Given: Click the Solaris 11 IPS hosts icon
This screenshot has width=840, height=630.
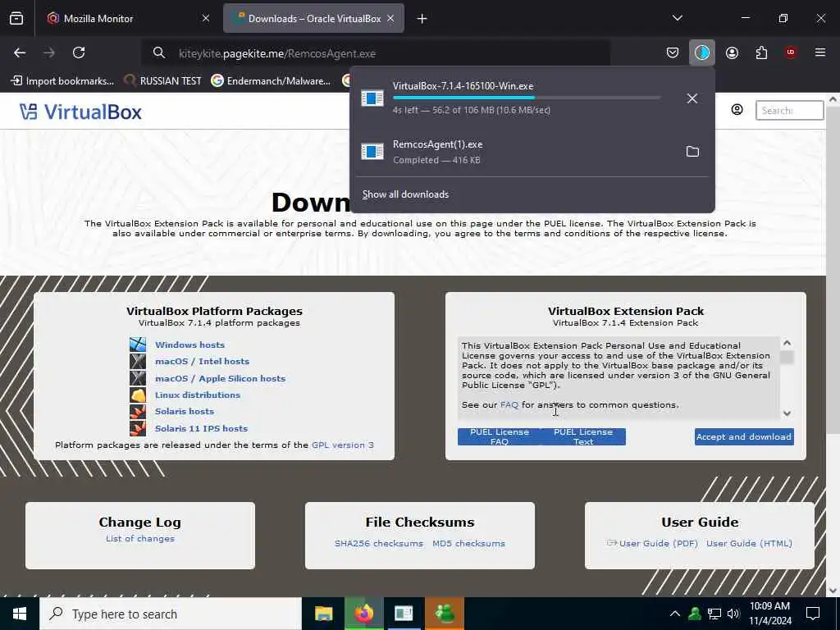Looking at the screenshot, I should click(x=138, y=428).
